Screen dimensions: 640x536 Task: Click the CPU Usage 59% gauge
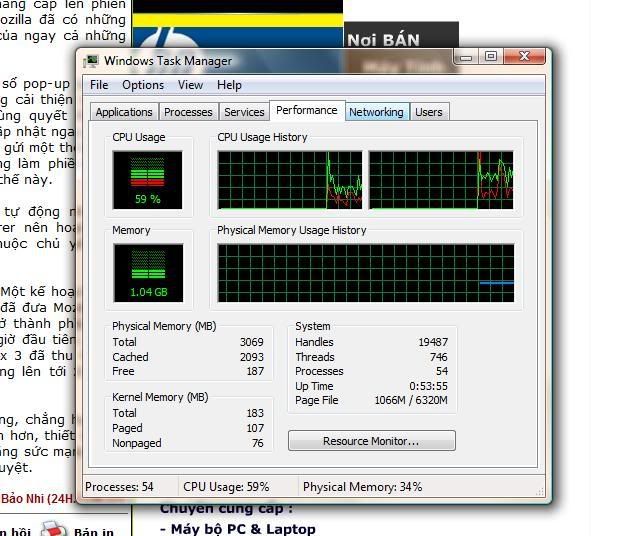point(147,179)
